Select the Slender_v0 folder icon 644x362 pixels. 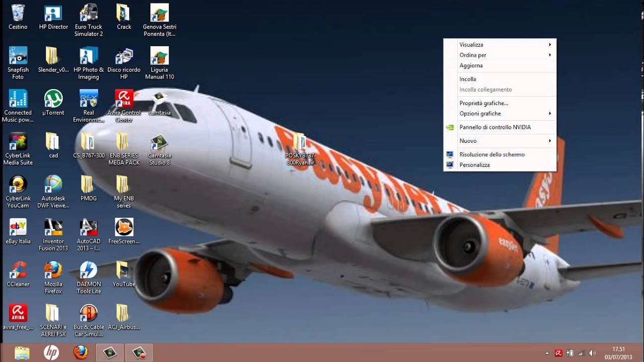tap(53, 60)
